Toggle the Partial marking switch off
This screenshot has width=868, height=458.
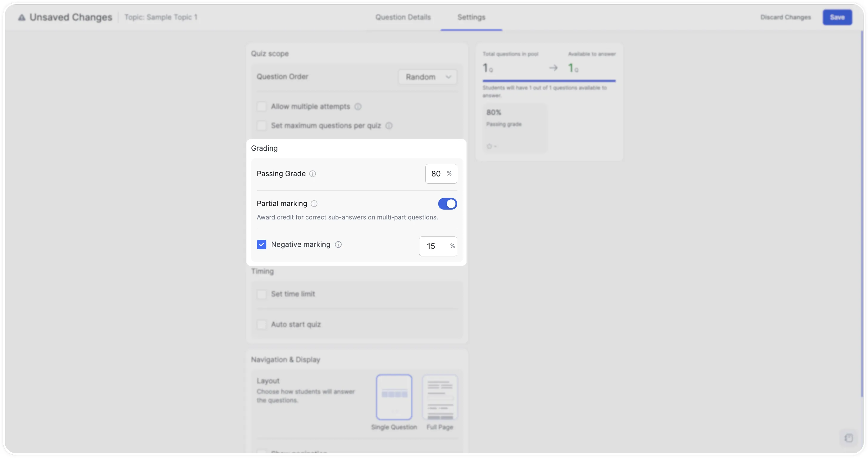447,204
